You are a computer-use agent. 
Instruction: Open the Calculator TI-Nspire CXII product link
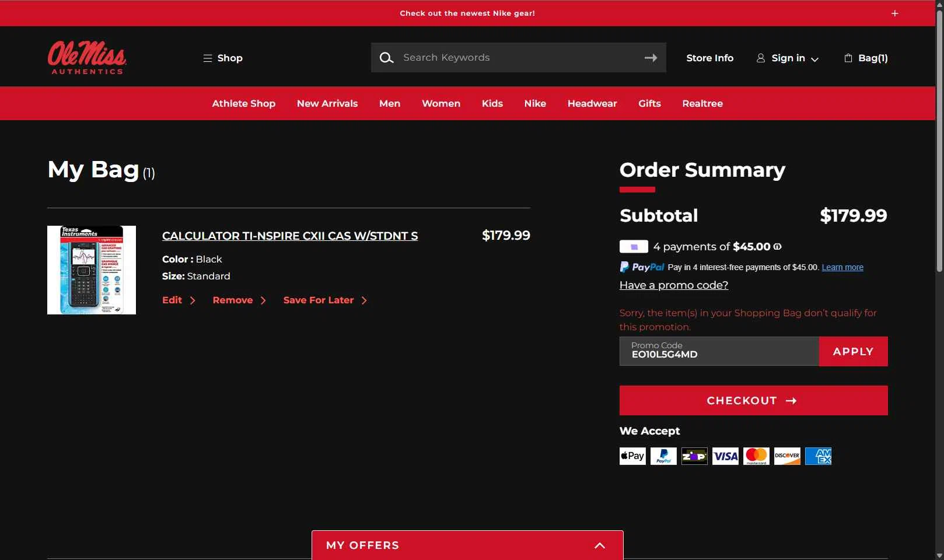coord(290,236)
